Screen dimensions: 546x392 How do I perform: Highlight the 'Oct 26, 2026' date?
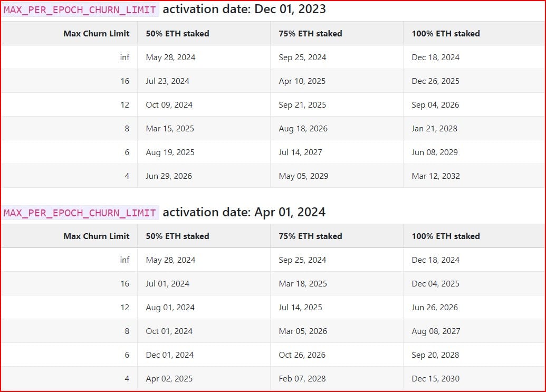(302, 355)
